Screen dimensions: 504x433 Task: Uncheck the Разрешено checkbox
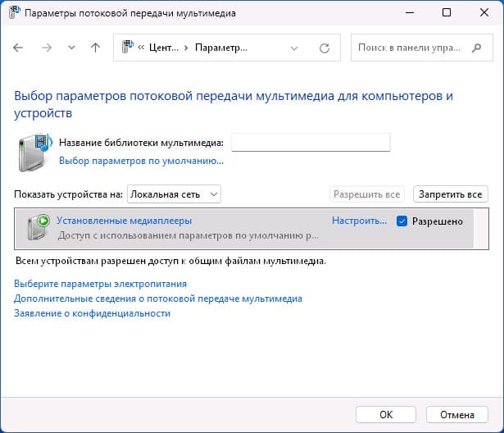click(402, 221)
